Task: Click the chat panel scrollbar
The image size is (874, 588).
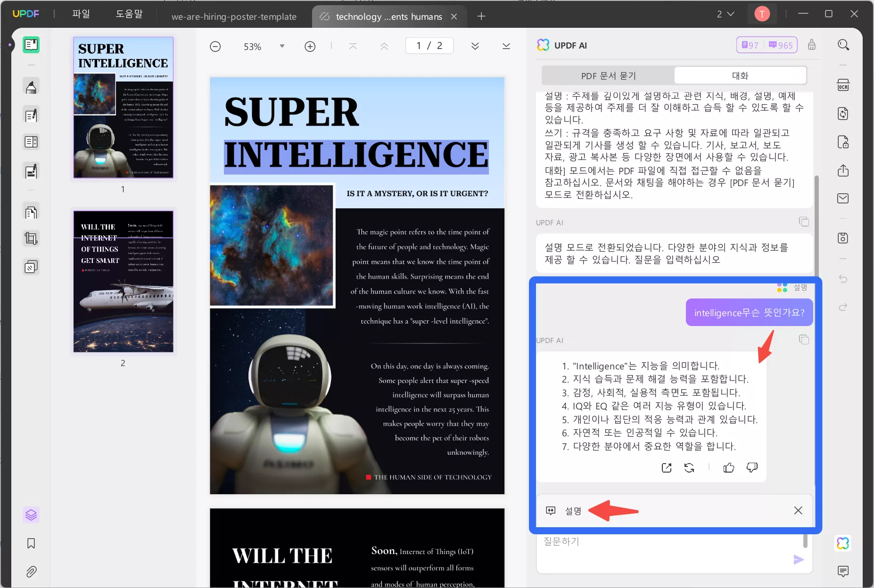Action: coord(817,226)
